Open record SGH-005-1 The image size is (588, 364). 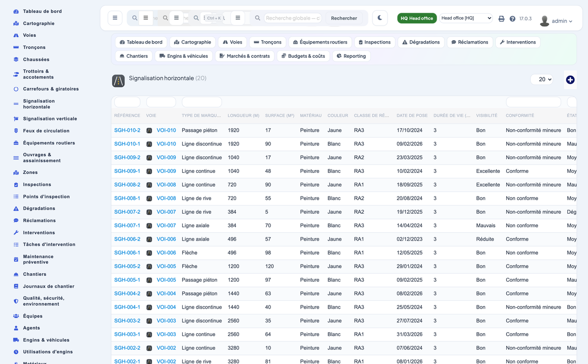pos(127,280)
